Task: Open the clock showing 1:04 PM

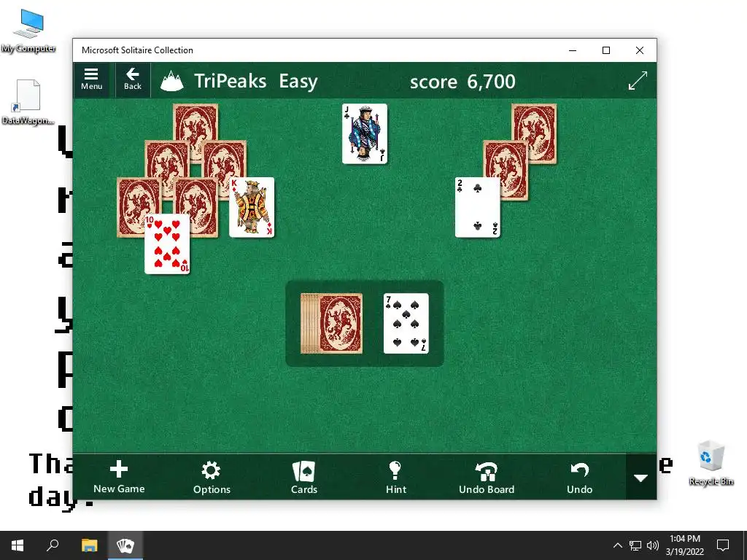Action: point(684,545)
